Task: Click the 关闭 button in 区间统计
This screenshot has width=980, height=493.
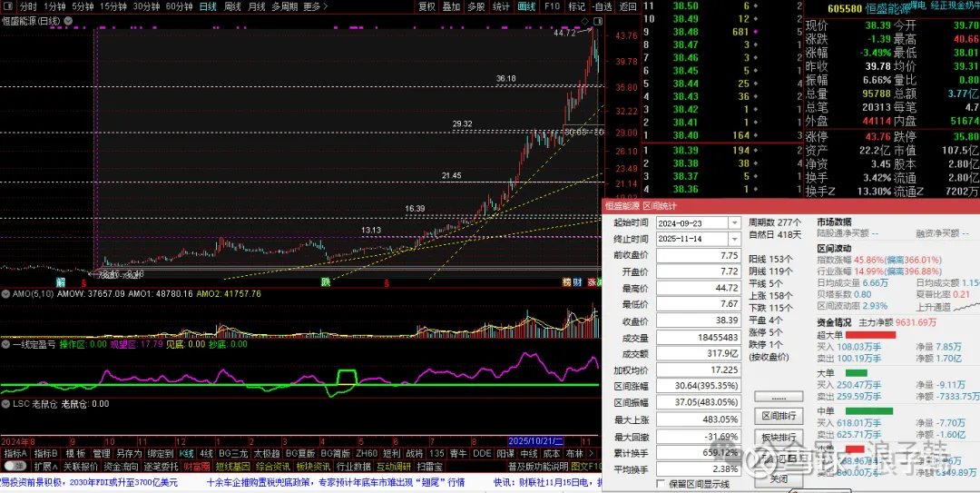Action: pyautogui.click(x=779, y=478)
